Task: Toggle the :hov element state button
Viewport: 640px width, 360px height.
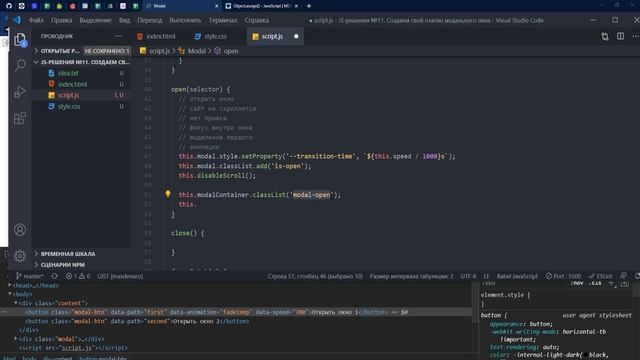Action: point(577,283)
